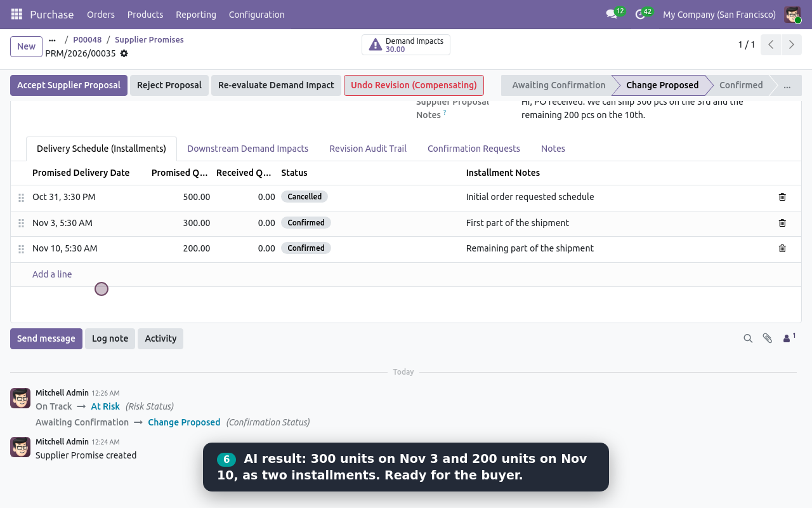Open the Notes tab

point(553,149)
